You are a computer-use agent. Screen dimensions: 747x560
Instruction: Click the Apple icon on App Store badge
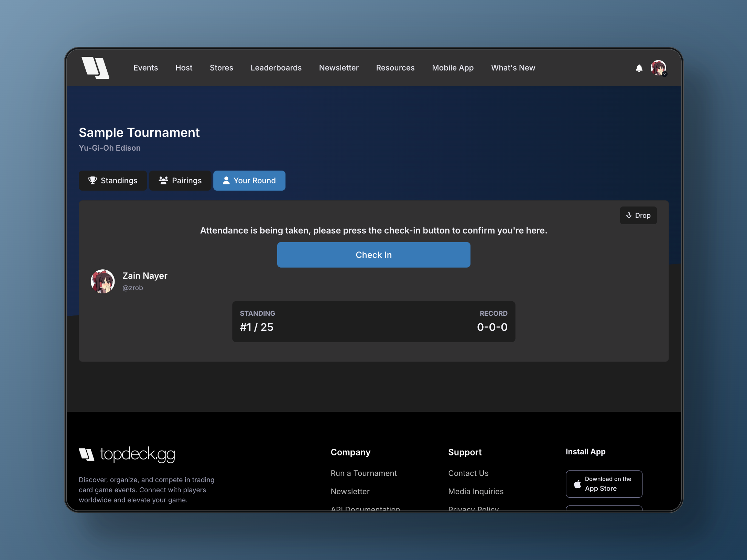[577, 484]
